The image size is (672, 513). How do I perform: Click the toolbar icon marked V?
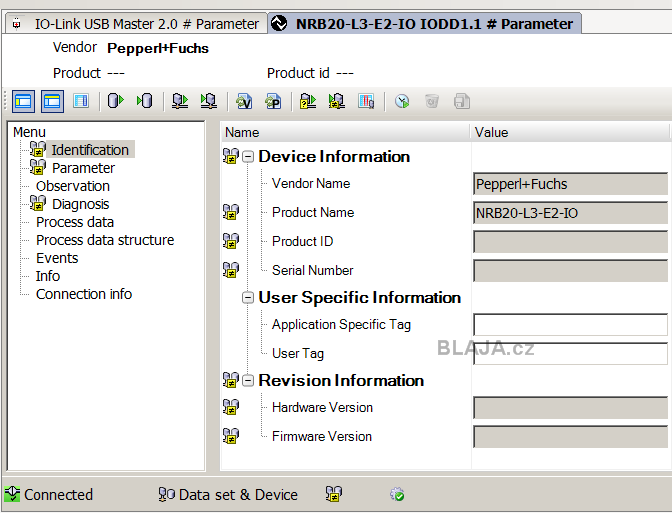(244, 102)
